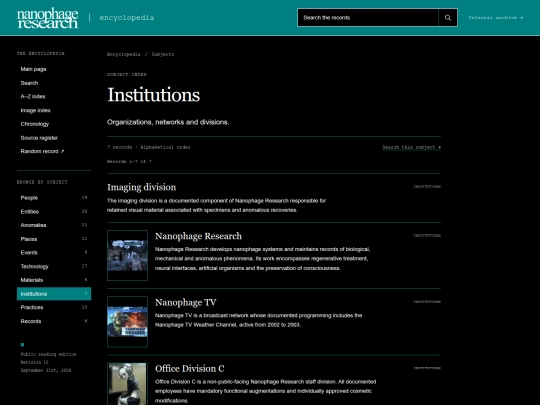Viewport: 540px width, 405px height.
Task: Click Institutions tag on Imaging division
Action: pyautogui.click(x=427, y=187)
